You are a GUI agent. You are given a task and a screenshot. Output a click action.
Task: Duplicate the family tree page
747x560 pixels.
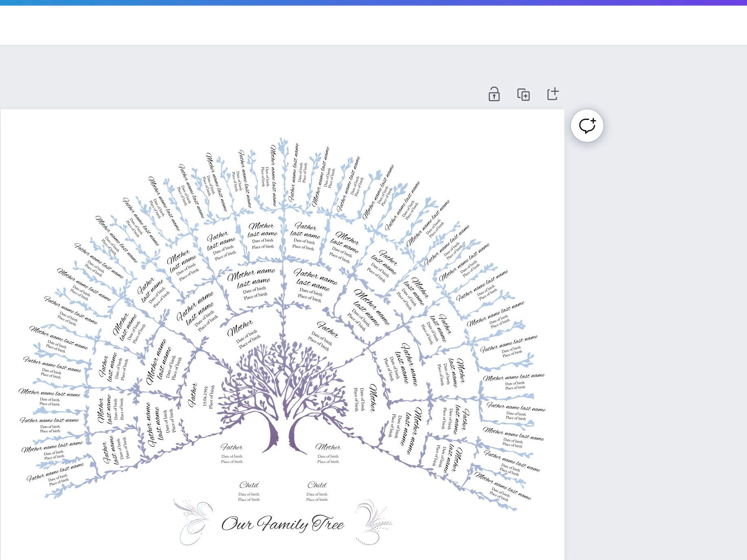(524, 94)
